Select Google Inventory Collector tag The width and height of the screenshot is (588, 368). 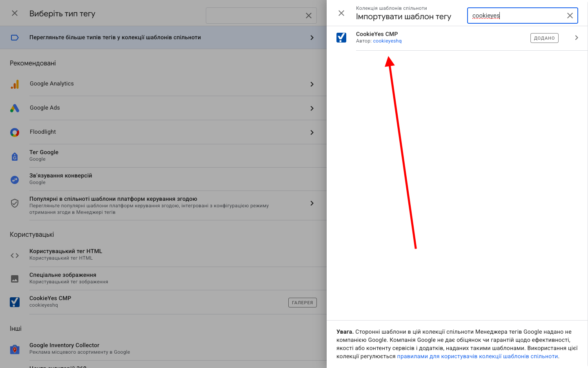[x=163, y=349]
